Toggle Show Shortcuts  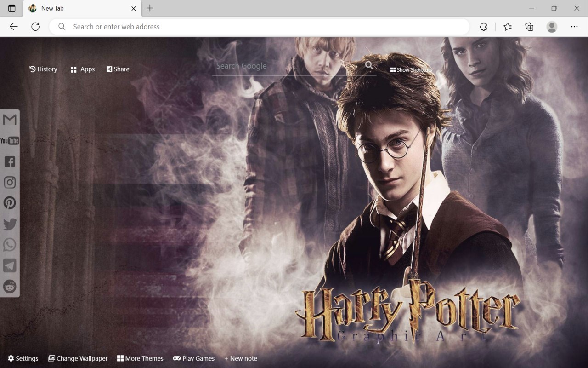(x=411, y=70)
